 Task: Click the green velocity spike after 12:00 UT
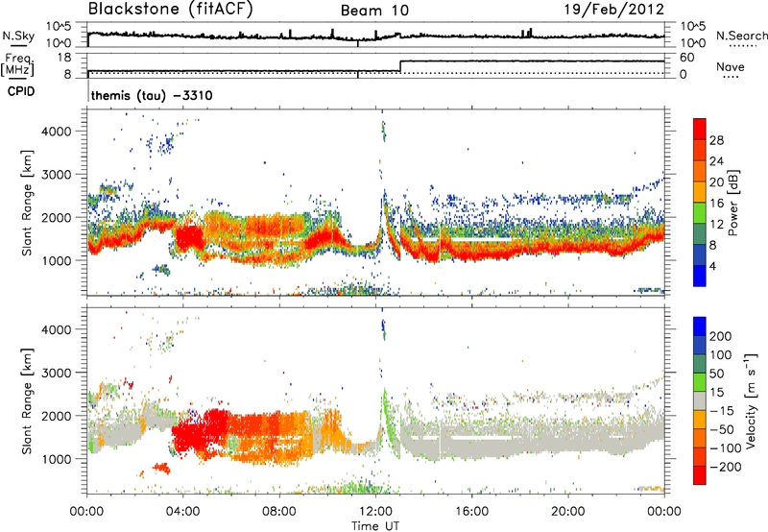pyautogui.click(x=387, y=417)
